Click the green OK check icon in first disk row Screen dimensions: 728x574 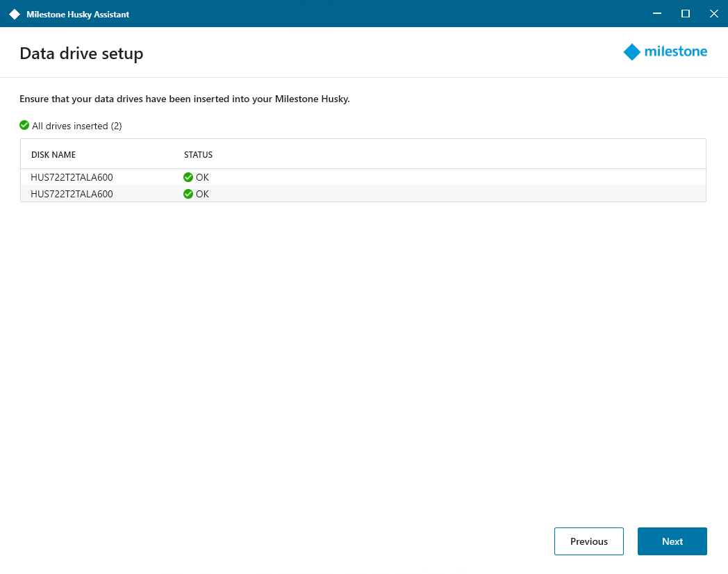tap(188, 177)
